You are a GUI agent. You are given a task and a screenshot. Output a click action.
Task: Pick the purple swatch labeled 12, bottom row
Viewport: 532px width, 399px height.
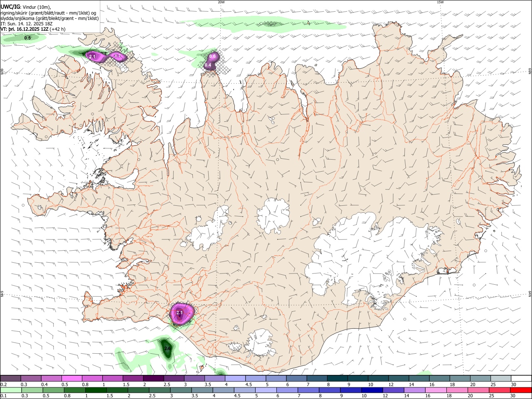pos(393,390)
